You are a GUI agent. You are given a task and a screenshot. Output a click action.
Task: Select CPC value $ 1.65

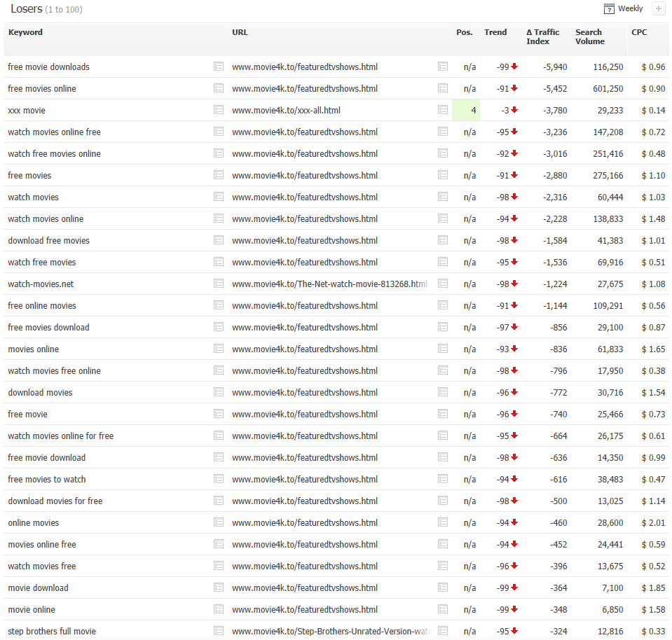pos(653,349)
